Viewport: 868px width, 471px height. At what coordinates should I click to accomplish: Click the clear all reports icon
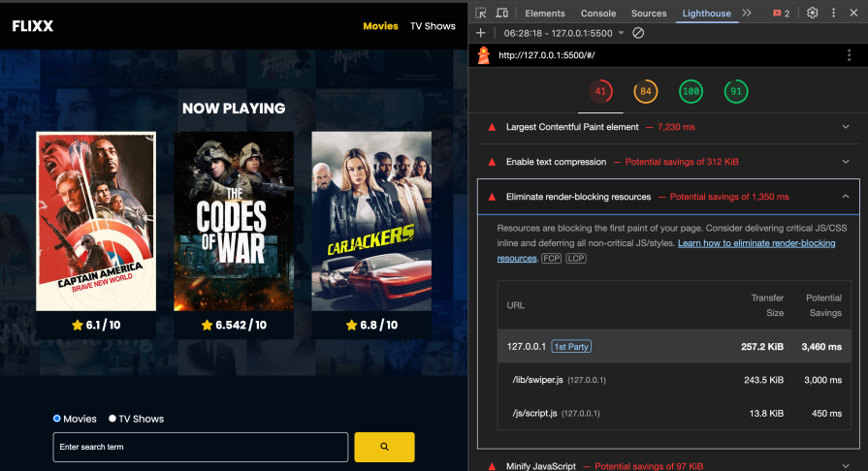(x=638, y=33)
